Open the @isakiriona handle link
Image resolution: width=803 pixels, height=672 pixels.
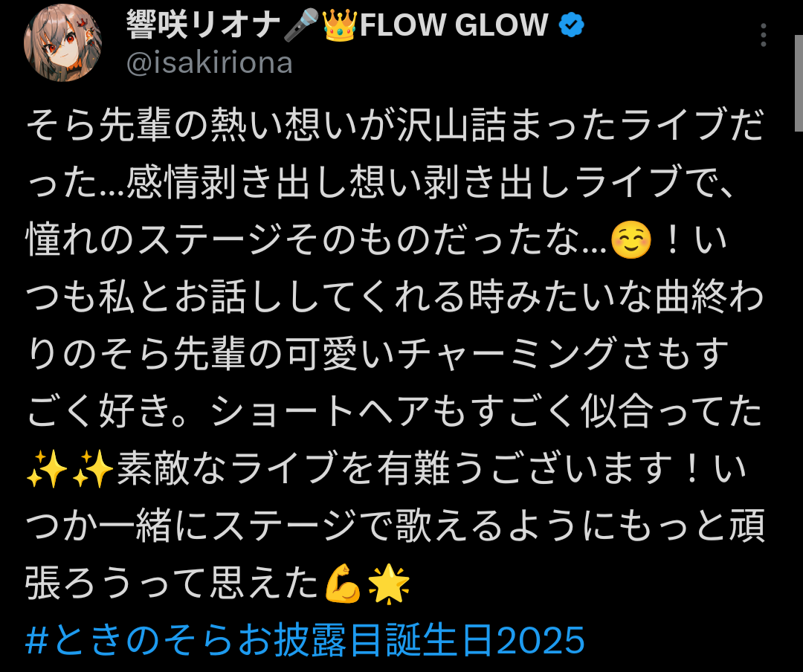210,63
